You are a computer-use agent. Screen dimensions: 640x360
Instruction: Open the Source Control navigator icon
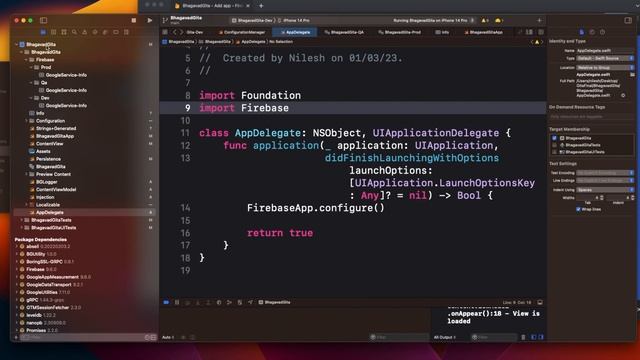click(x=53, y=32)
